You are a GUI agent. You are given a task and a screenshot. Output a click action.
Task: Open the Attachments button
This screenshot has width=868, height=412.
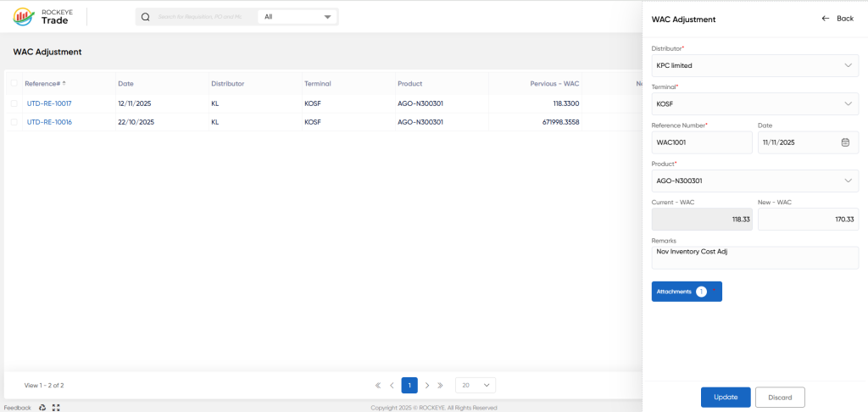click(x=687, y=292)
